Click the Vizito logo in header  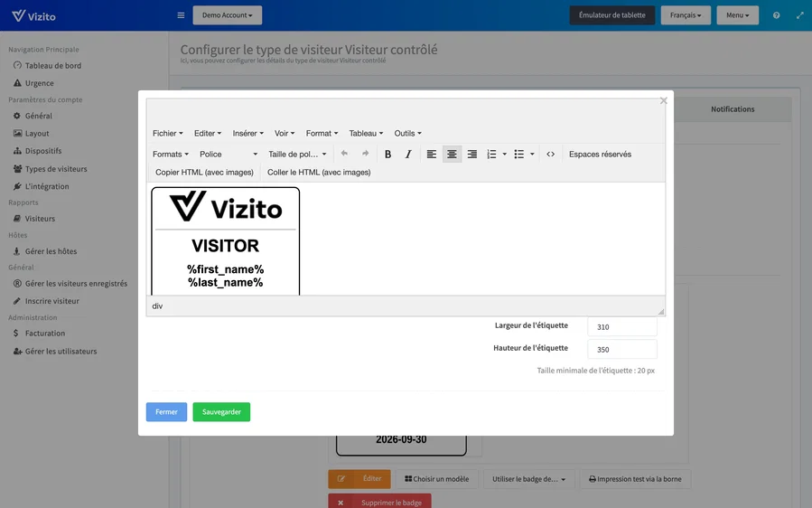coord(33,15)
